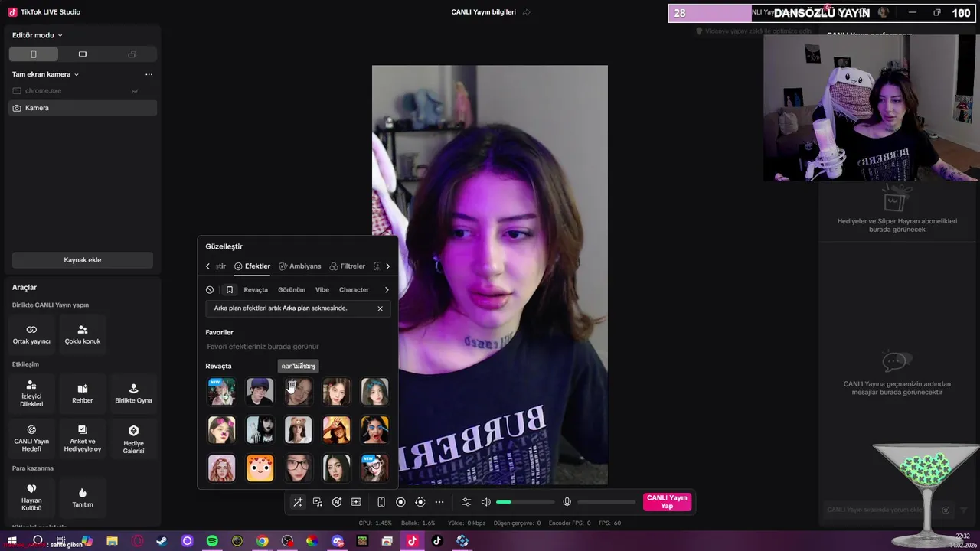Open Hediye Galerisi tool
The image size is (980, 551).
tap(133, 439)
